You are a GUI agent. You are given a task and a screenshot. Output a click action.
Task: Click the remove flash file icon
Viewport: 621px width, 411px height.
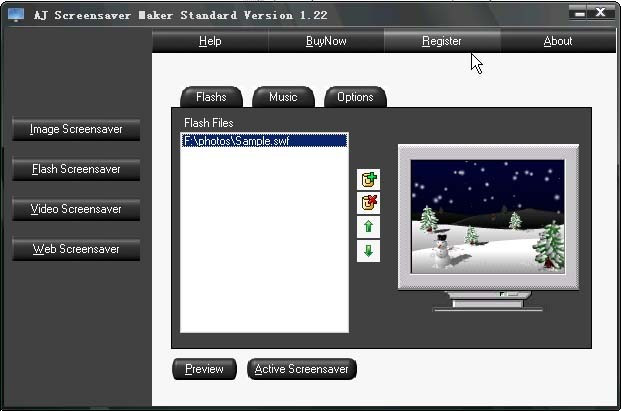[x=368, y=203]
